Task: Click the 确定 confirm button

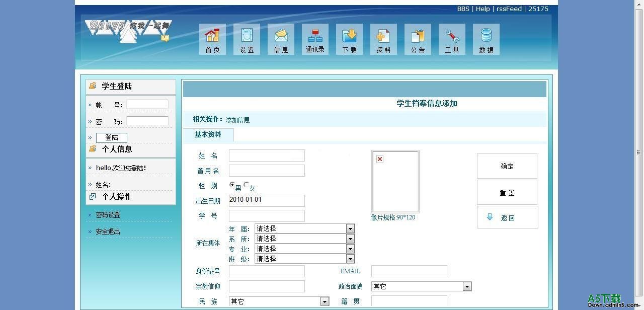Action: coord(507,166)
